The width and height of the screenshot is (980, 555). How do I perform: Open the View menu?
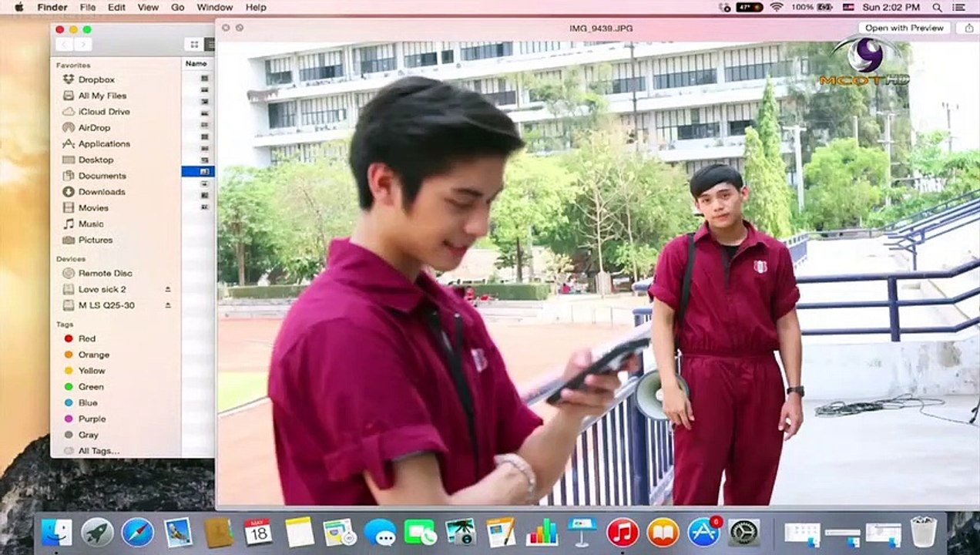pos(148,7)
